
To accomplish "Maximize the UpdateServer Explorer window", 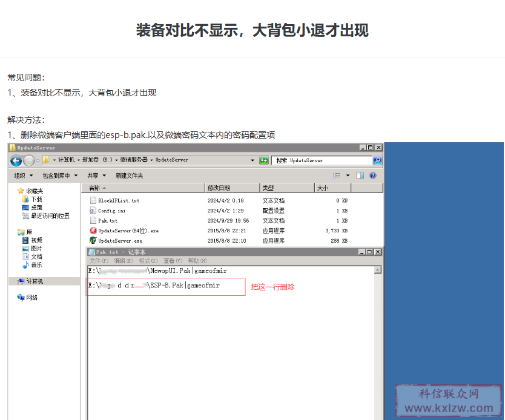I will 371,148.
